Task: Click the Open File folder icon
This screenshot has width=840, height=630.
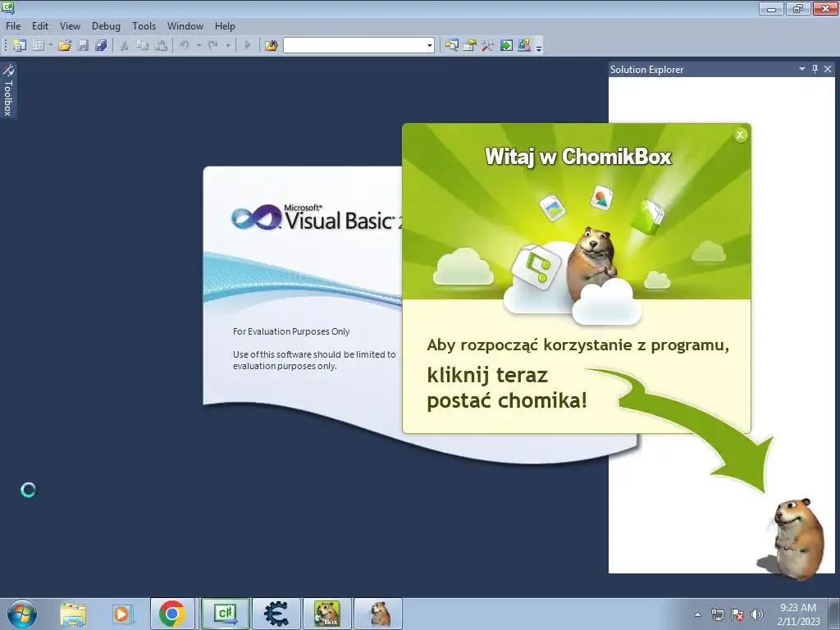Action: point(65,46)
